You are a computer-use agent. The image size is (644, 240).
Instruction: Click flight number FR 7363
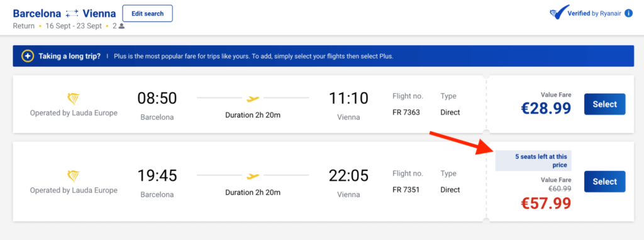pos(406,112)
